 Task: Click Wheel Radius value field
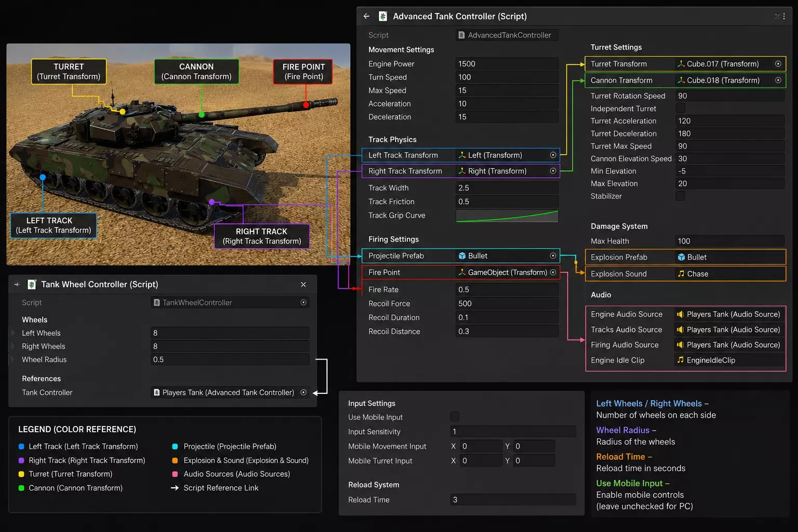tap(230, 360)
